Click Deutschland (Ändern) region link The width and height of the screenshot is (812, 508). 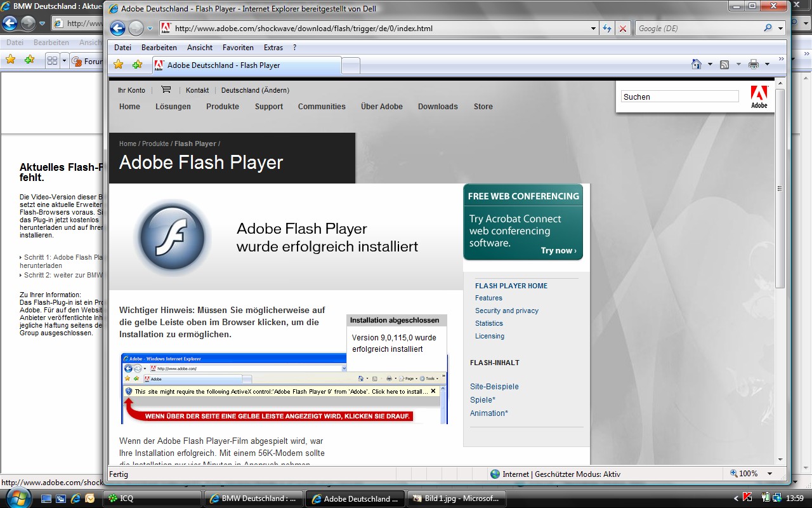click(x=255, y=90)
